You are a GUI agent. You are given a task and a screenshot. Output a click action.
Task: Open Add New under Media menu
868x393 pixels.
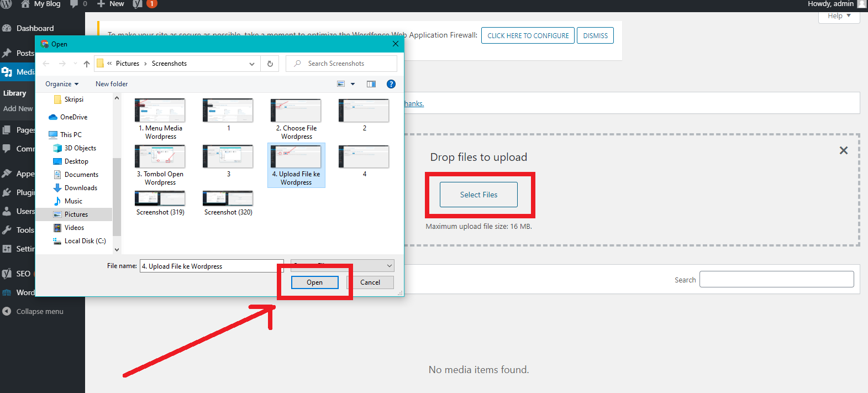click(18, 109)
